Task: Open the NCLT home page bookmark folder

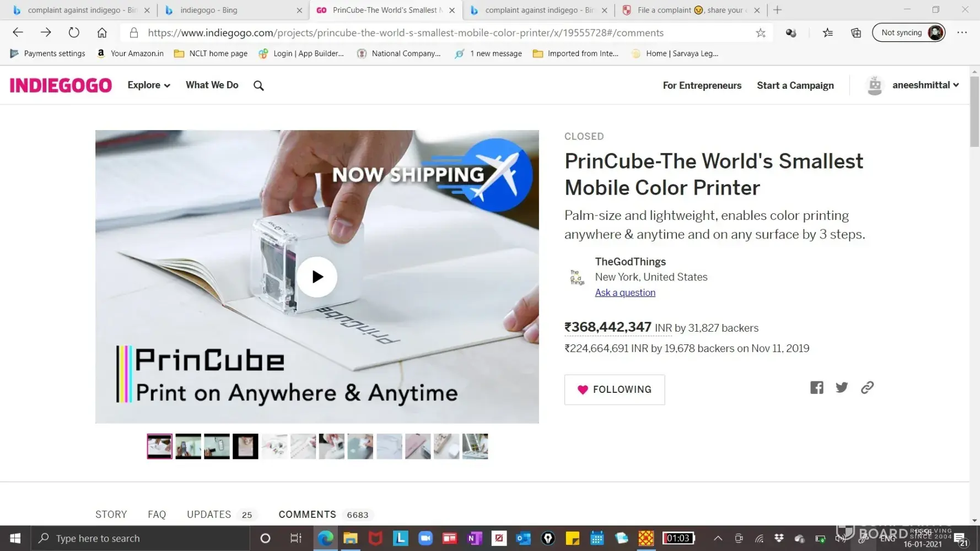Action: 211,53
